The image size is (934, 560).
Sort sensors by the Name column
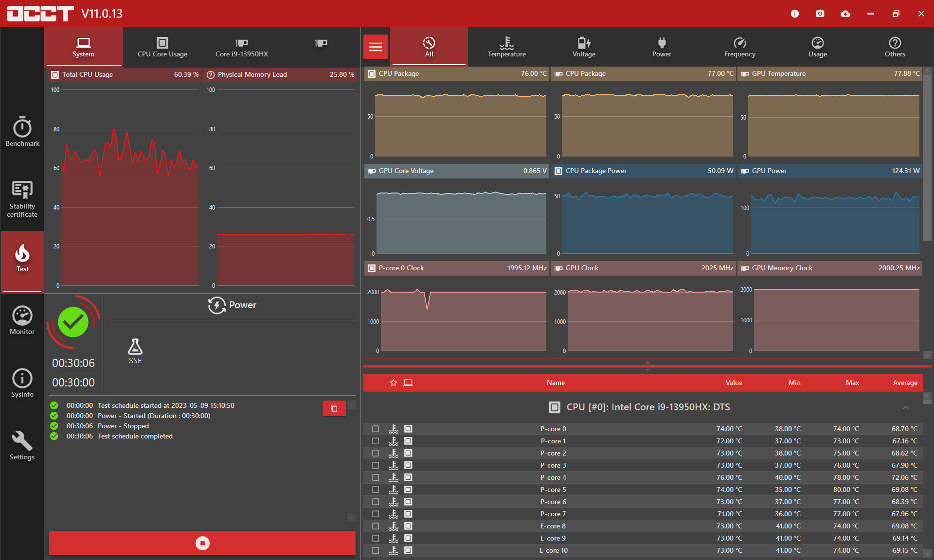pos(556,383)
